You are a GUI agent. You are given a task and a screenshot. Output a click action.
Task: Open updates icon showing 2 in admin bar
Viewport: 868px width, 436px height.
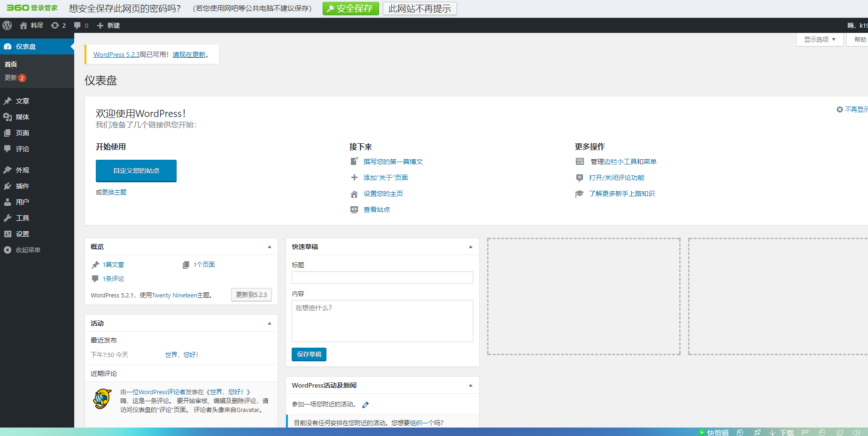coord(58,25)
